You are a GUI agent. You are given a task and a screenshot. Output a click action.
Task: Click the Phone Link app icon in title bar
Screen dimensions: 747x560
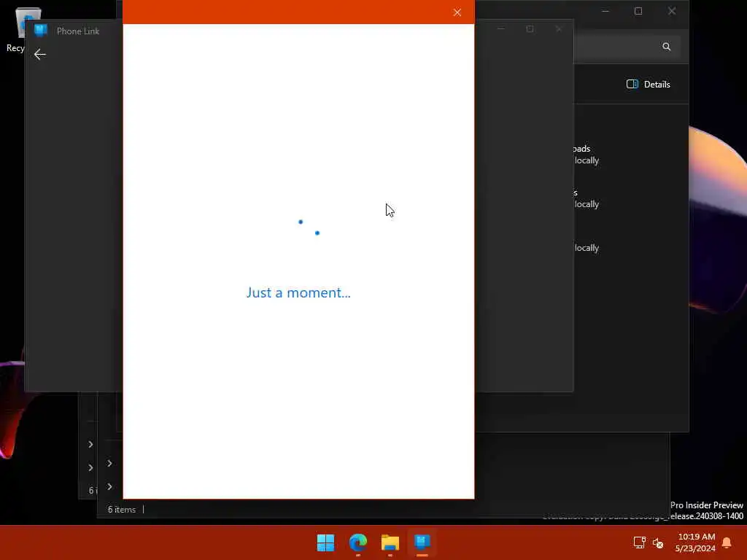[41, 31]
